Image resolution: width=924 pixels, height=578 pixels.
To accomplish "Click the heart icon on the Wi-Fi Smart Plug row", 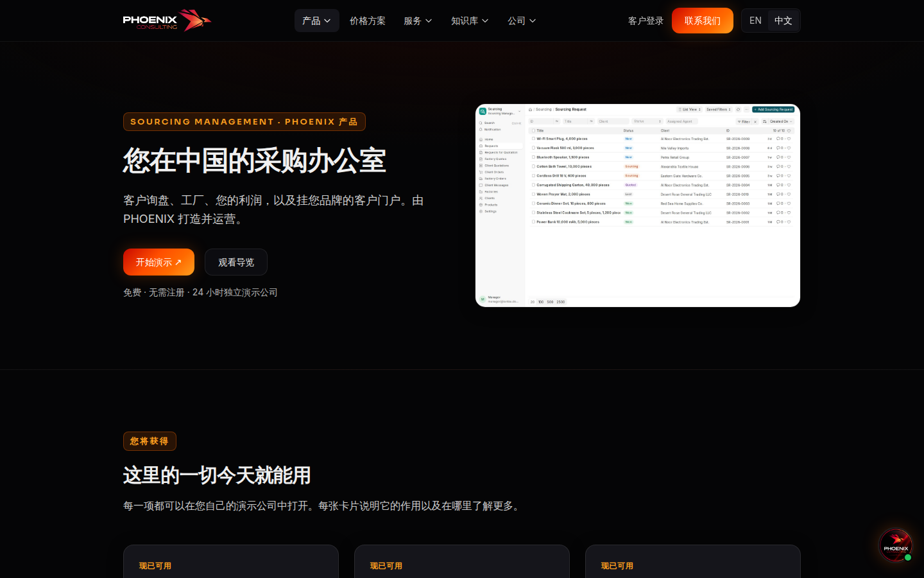I will click(x=789, y=139).
